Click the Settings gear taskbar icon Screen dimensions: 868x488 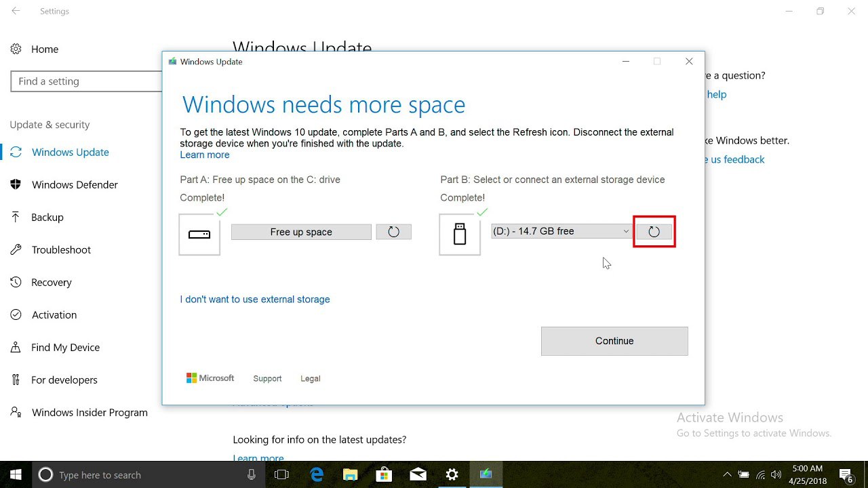point(452,474)
